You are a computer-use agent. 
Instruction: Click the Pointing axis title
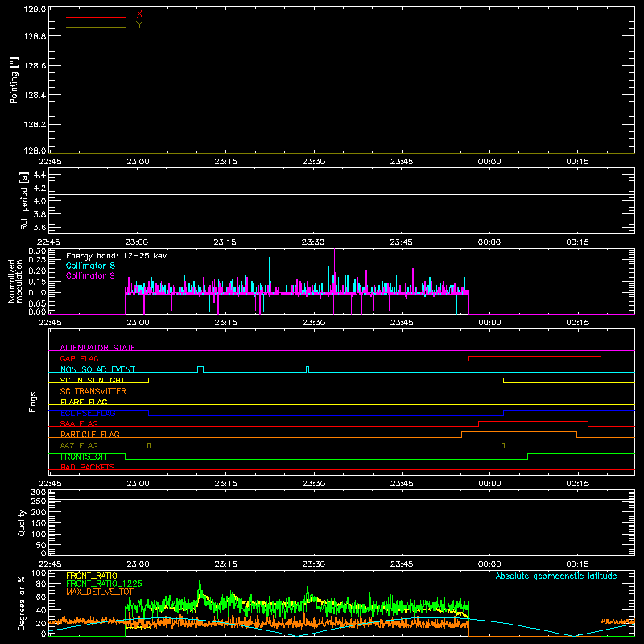(x=14, y=80)
